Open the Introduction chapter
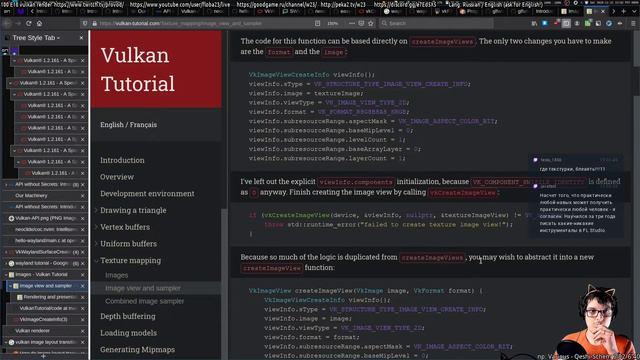Viewport: 640px width, 360px height. click(122, 160)
